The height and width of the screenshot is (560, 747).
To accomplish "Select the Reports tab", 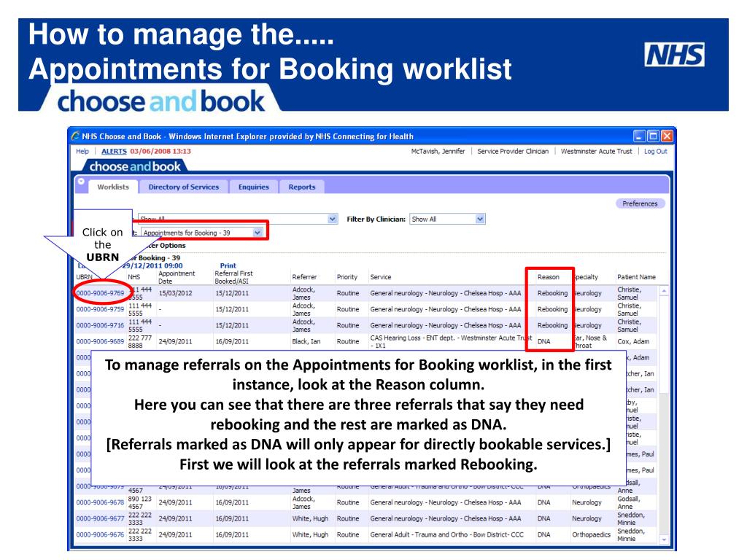I will click(301, 187).
